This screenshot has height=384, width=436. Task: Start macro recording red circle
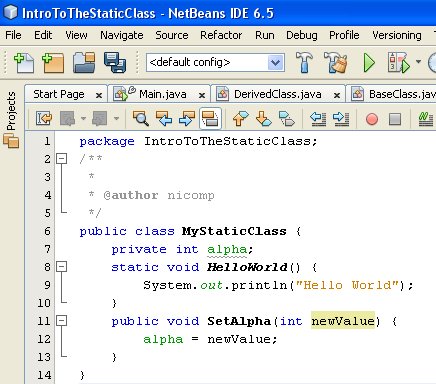coord(372,119)
